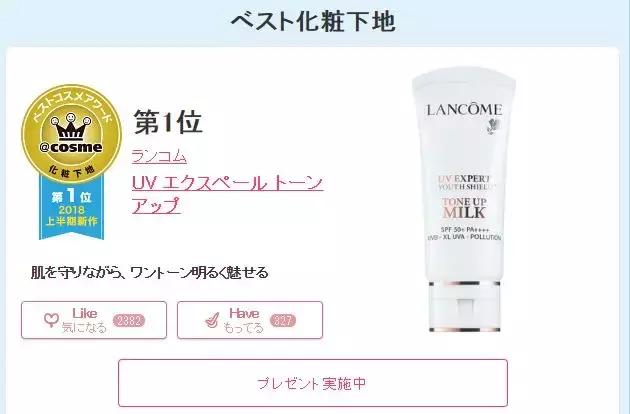The width and height of the screenshot is (630, 414).
Task: Toggle the Have もってる button
Action: pyautogui.click(x=250, y=320)
